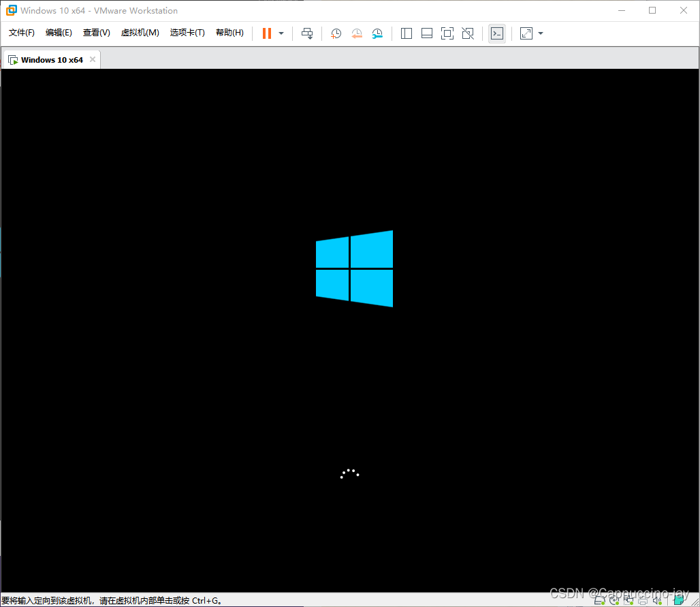Screen dimensions: 700x607
Task: Open the 查看(V) menu
Action: coord(97,33)
